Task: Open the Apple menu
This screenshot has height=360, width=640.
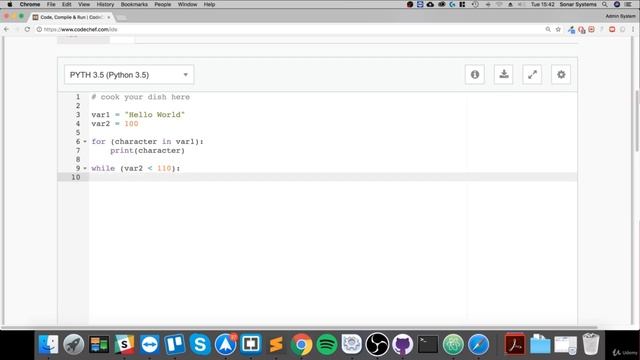Action: pyautogui.click(x=9, y=4)
